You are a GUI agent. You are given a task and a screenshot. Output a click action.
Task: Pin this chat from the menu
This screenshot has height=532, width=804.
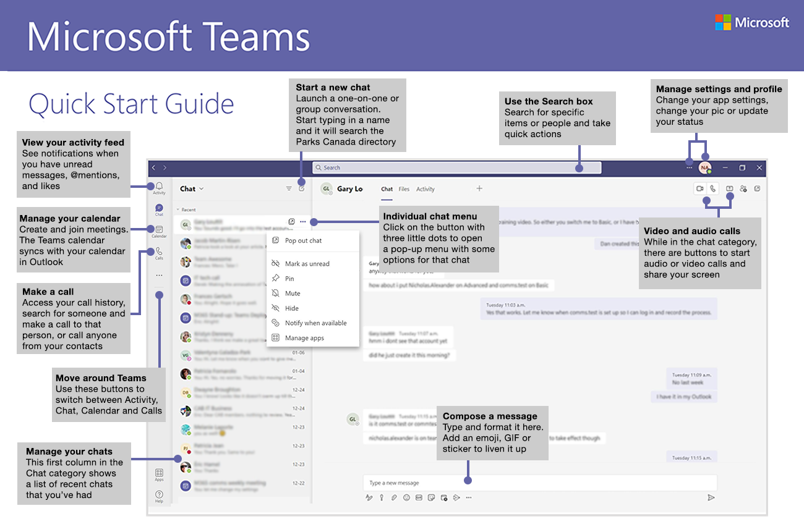point(313,279)
